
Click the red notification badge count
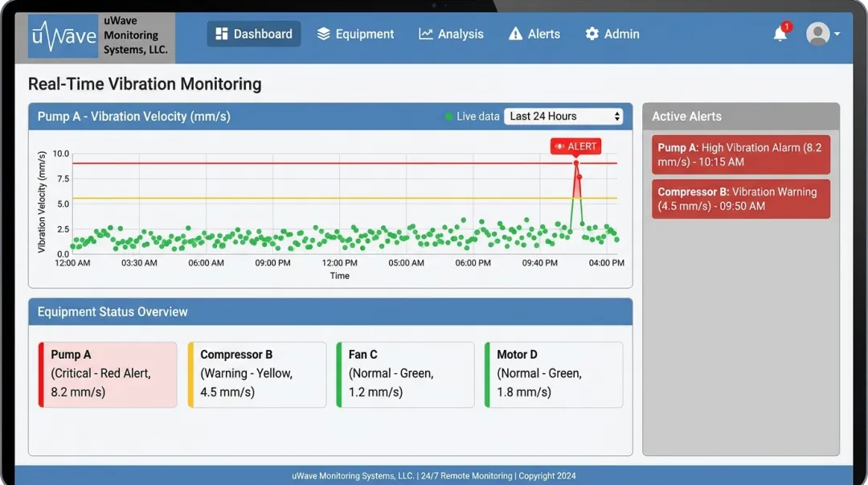pyautogui.click(x=786, y=27)
